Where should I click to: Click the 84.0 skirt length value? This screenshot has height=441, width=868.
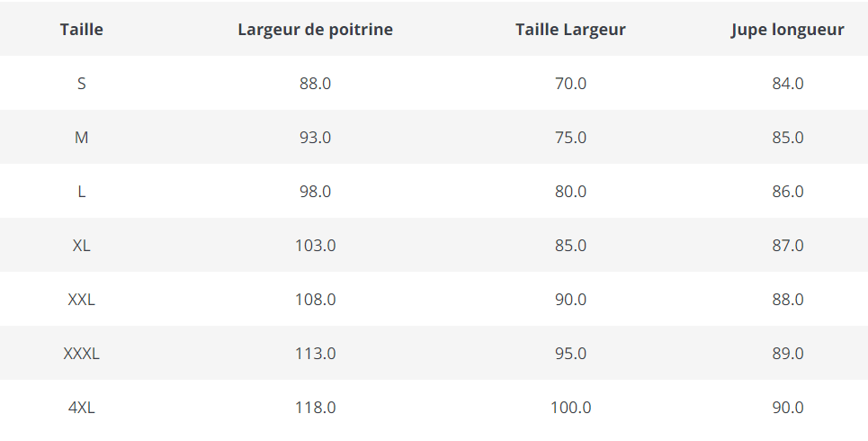tap(787, 84)
